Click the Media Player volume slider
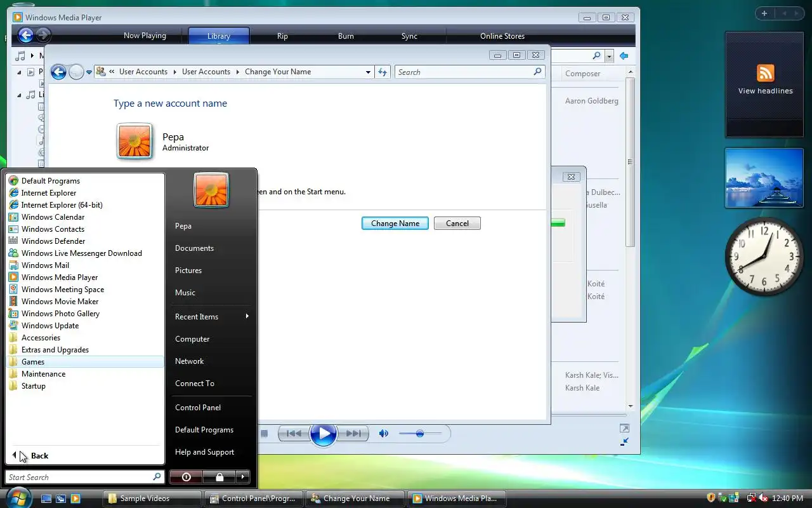 (x=420, y=434)
